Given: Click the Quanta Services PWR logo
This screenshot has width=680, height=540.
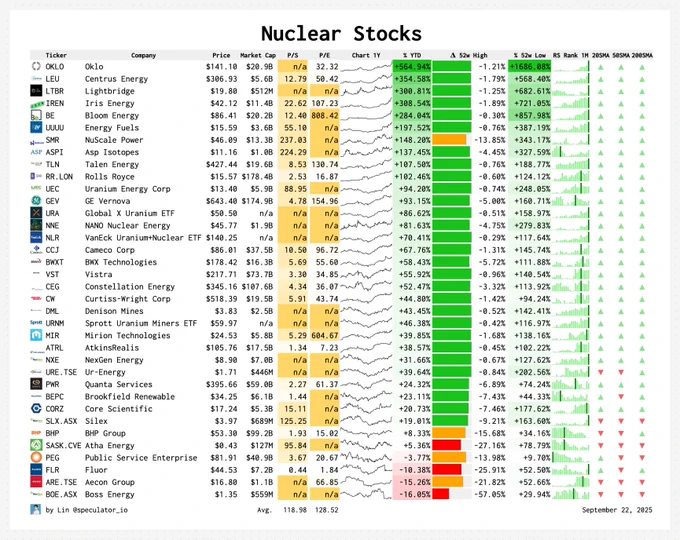Looking at the screenshot, I should click(36, 384).
